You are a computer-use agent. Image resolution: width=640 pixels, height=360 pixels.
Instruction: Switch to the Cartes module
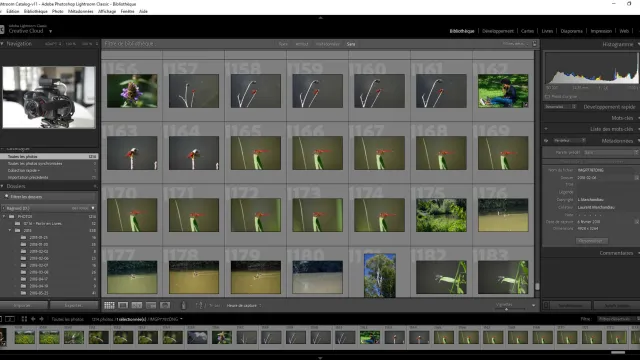(527, 31)
